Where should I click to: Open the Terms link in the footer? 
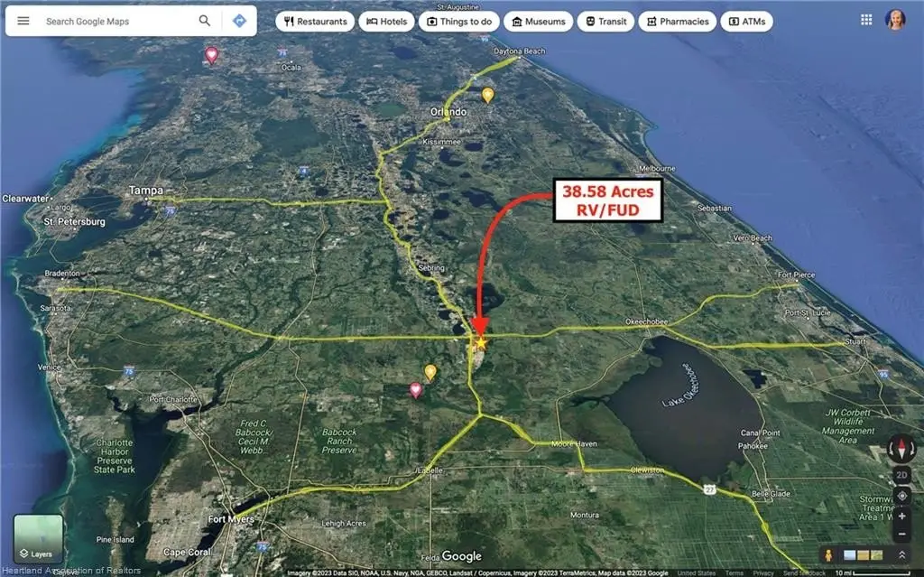(735, 573)
